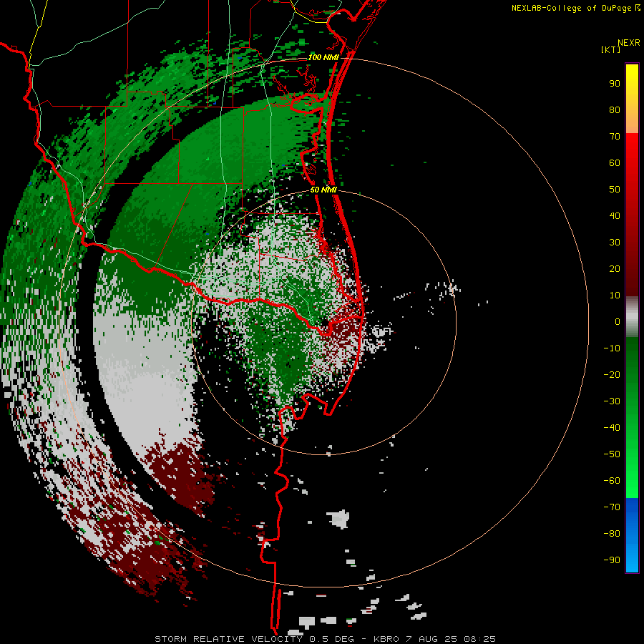Click the 60 value on the color scale
This screenshot has width=644, height=644.
click(615, 162)
